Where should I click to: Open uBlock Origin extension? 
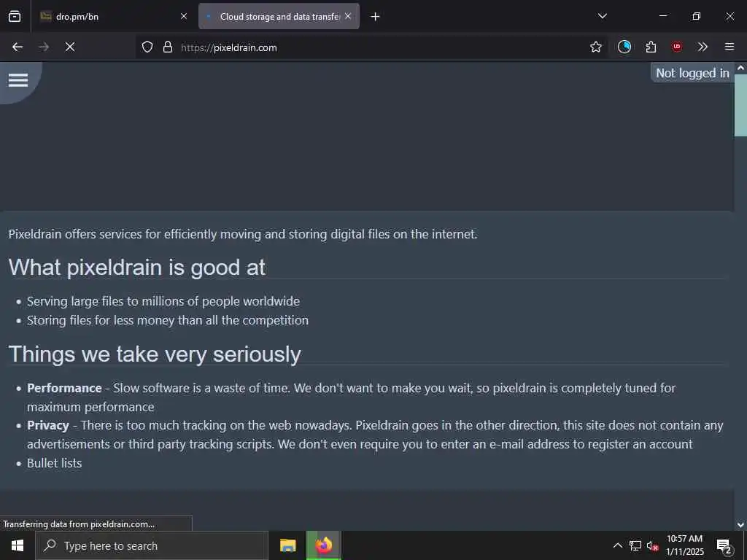point(676,47)
